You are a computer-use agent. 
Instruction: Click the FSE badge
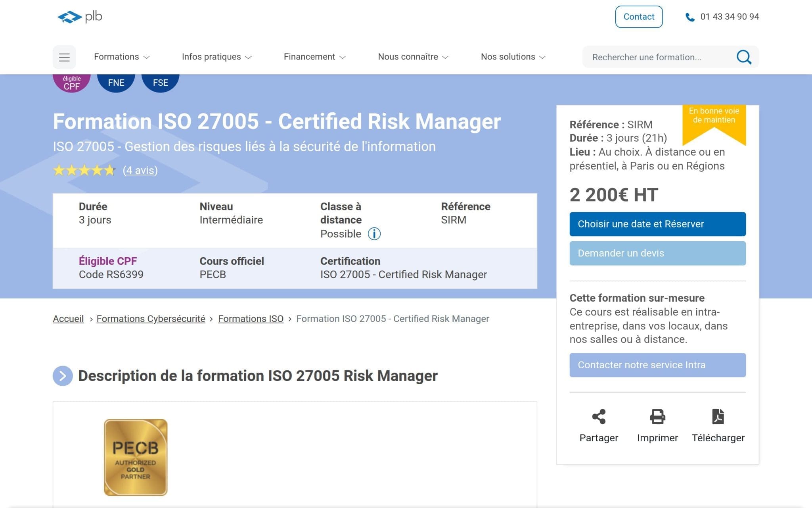[x=161, y=83]
